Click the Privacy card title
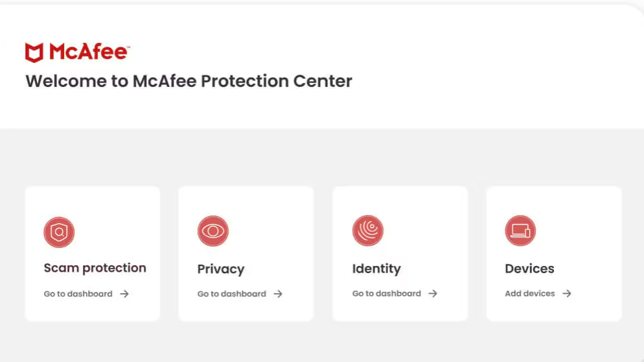 point(220,269)
